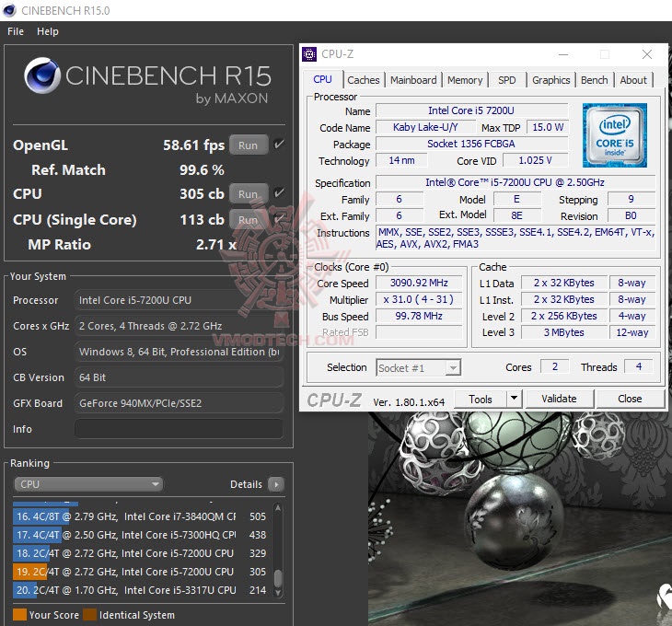Open the Help menu in Cinebench
Image resolution: width=672 pixels, height=626 pixels.
click(x=48, y=31)
